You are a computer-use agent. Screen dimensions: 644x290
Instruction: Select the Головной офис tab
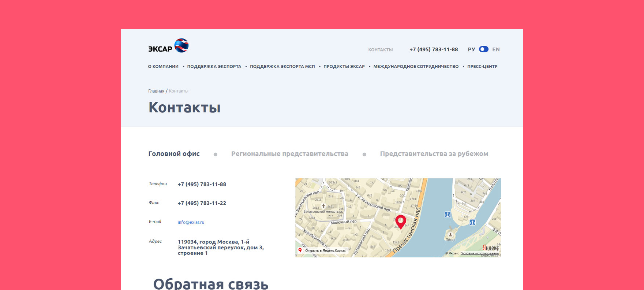pos(174,154)
